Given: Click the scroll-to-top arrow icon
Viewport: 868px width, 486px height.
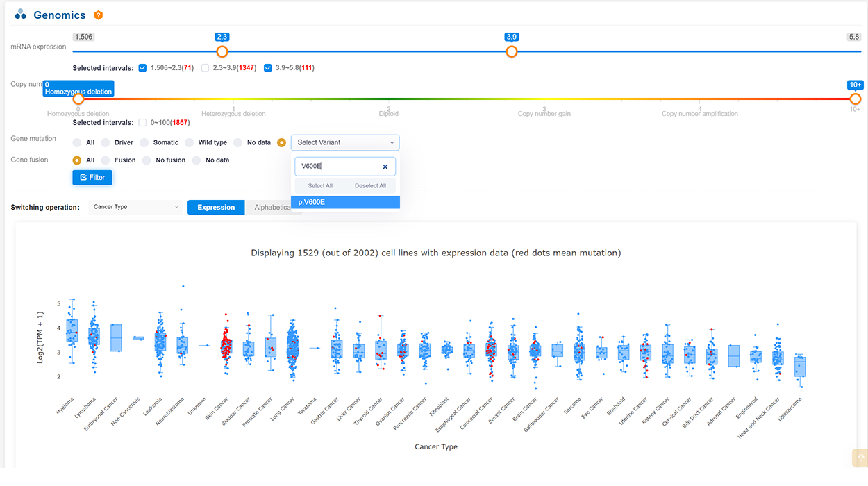Looking at the screenshot, I should [859, 458].
